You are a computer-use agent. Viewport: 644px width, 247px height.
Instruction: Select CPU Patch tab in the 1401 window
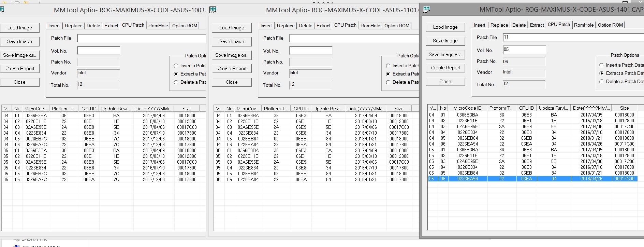pos(559,25)
